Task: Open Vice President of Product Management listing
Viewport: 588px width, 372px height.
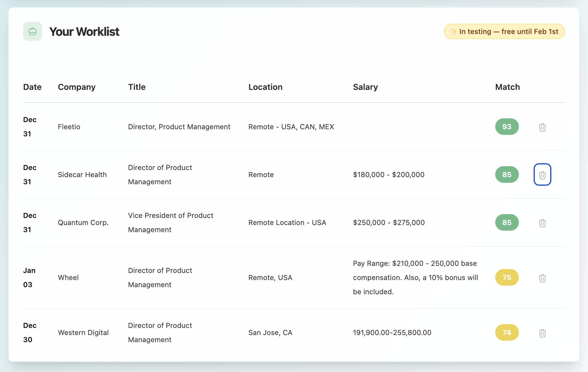Action: pos(170,222)
